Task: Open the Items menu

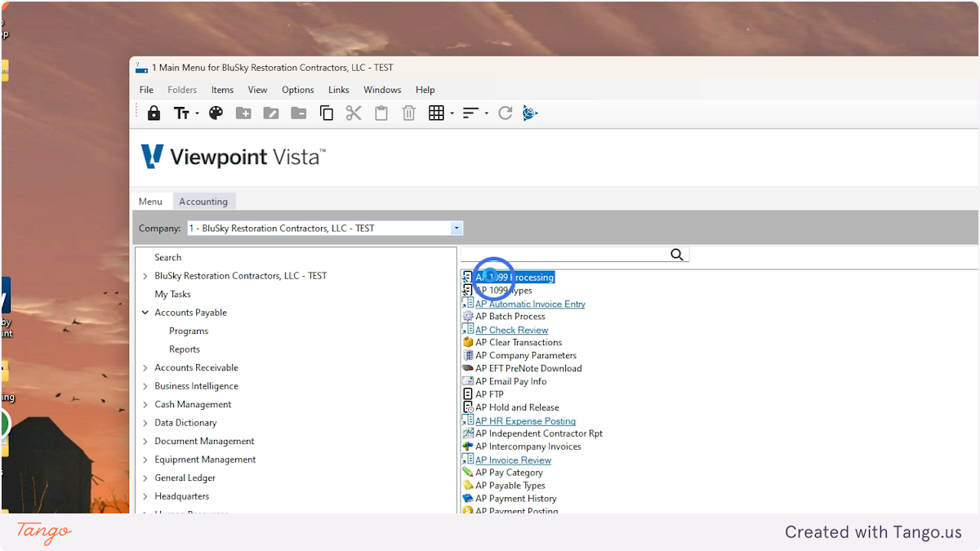Action: 222,90
